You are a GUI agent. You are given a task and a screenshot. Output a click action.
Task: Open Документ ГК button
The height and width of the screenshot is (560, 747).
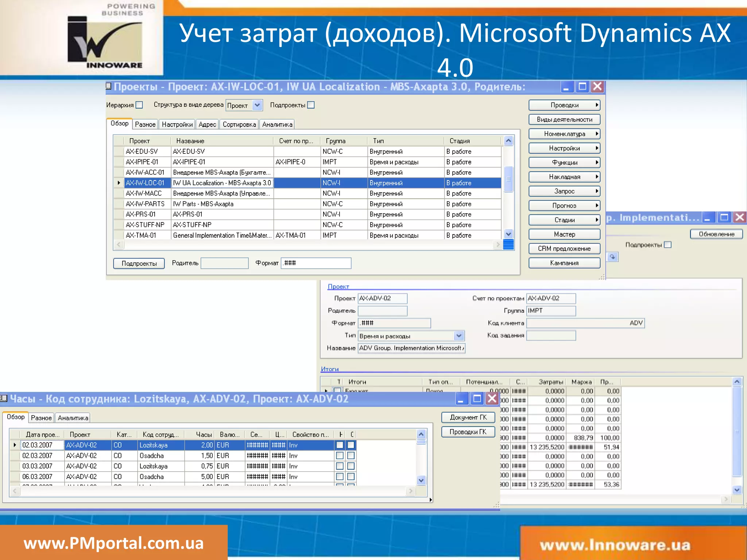pyautogui.click(x=468, y=417)
